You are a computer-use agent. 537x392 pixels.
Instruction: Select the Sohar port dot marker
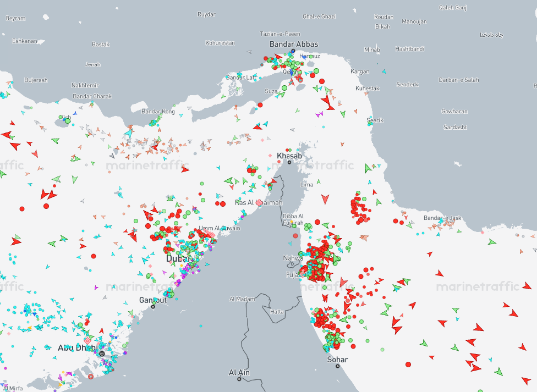point(338,366)
